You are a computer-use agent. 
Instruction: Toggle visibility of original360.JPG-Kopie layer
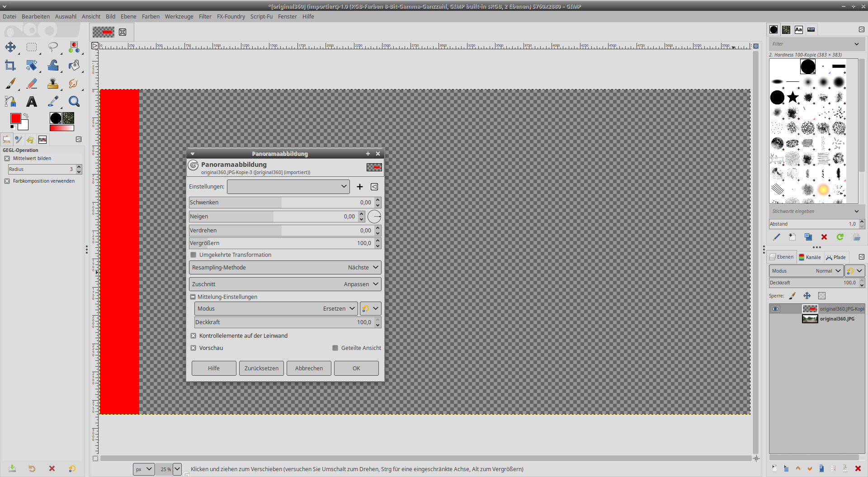(775, 309)
